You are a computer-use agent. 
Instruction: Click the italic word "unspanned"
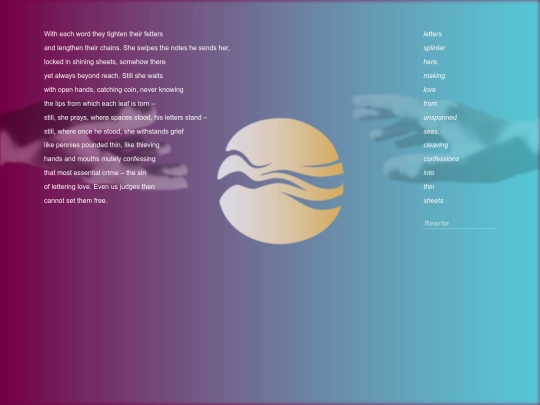click(440, 117)
